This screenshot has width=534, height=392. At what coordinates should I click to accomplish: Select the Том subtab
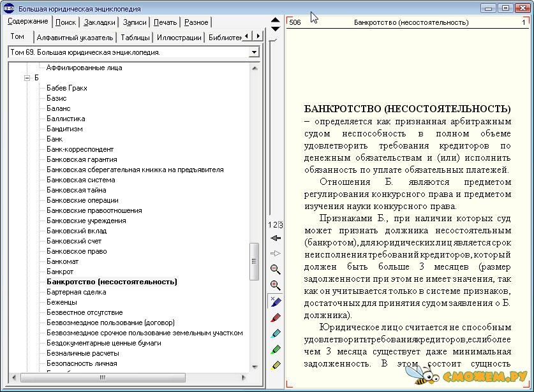(17, 36)
